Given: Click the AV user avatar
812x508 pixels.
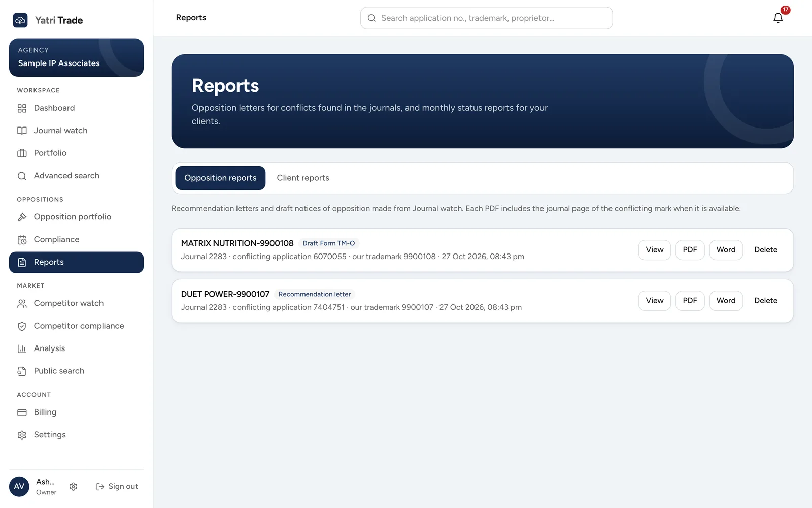Looking at the screenshot, I should pyautogui.click(x=19, y=487).
